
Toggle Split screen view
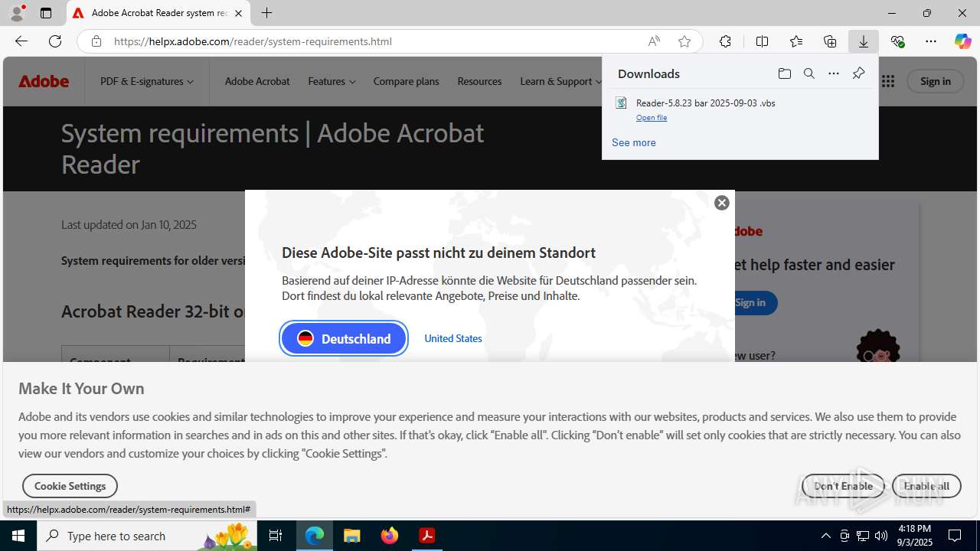[x=762, y=41]
